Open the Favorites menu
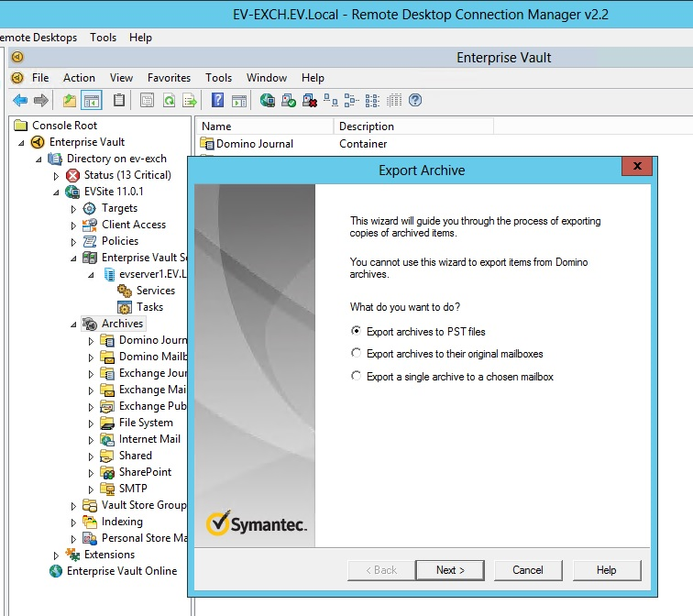Image resolution: width=693 pixels, height=616 pixels. point(169,78)
